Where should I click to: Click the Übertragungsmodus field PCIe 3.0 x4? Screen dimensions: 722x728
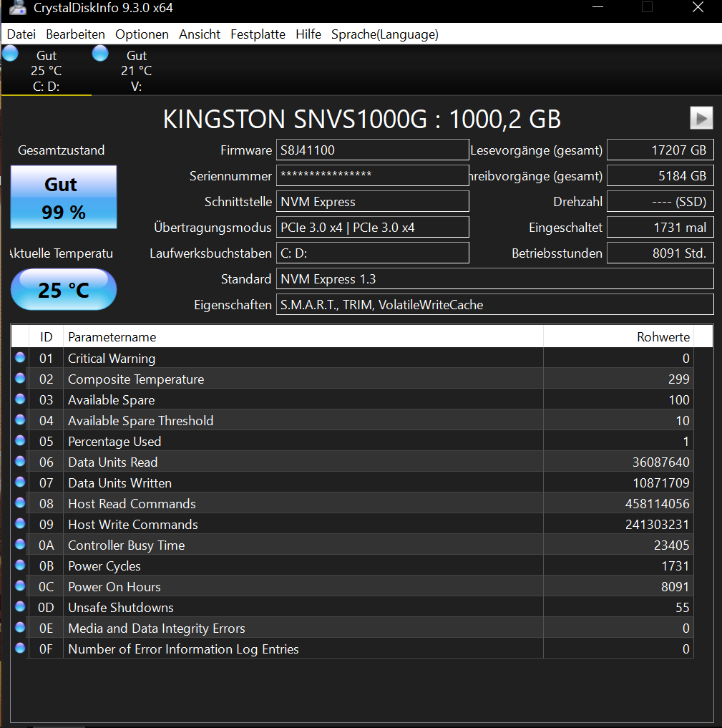click(372, 228)
